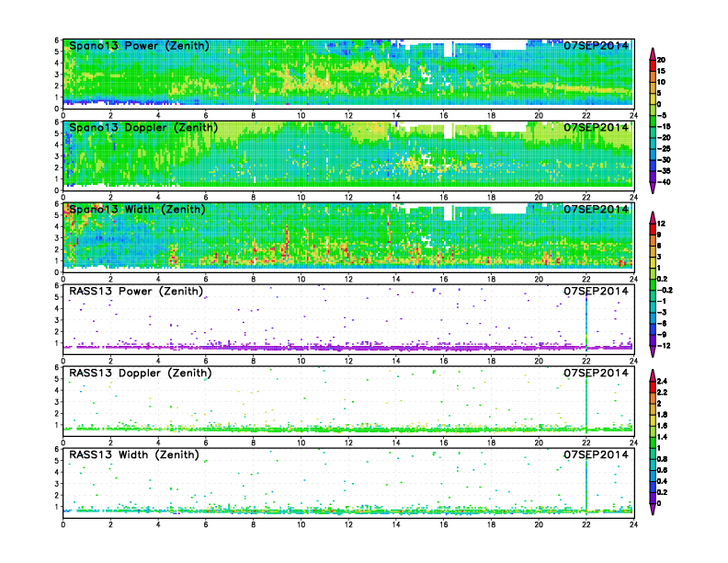
Task: Click the red swatch beside 12 on second colorbar
Action: click(x=653, y=229)
